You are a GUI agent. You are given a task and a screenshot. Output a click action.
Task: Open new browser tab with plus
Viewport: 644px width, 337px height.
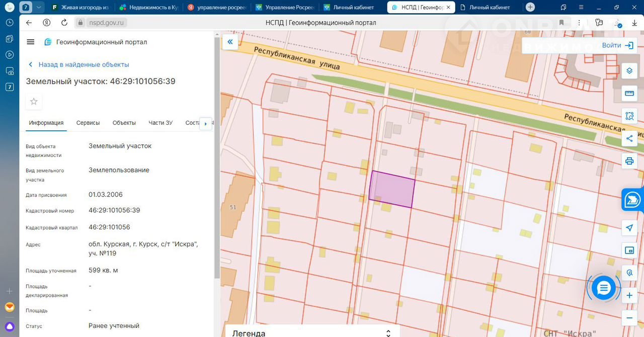point(530,8)
